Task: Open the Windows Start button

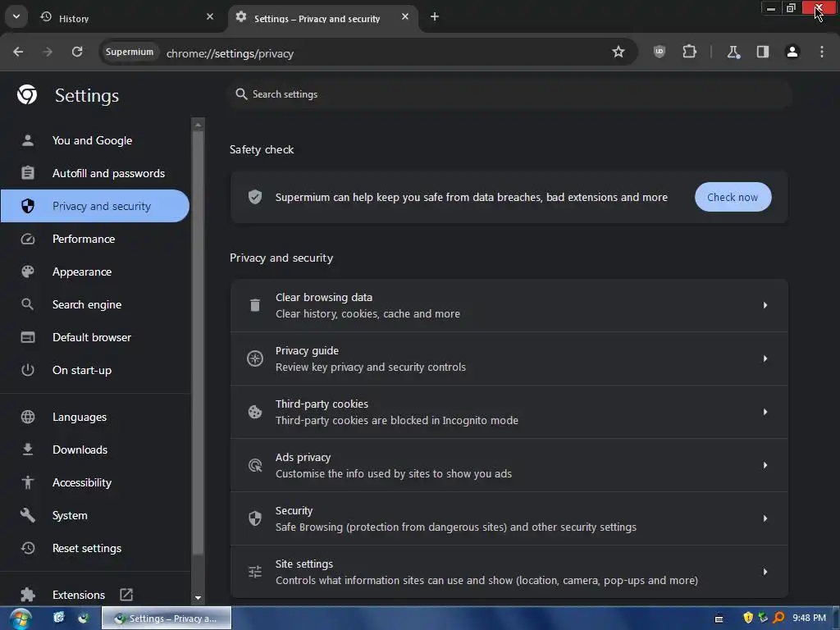Action: 20,619
